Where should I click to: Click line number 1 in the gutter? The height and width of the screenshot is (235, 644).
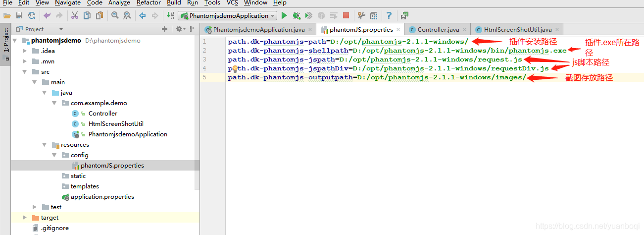pos(204,42)
